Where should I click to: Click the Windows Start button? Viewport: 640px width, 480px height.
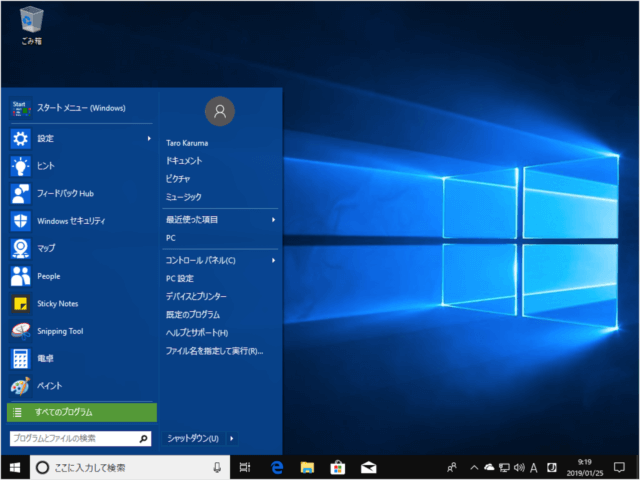tap(15, 467)
